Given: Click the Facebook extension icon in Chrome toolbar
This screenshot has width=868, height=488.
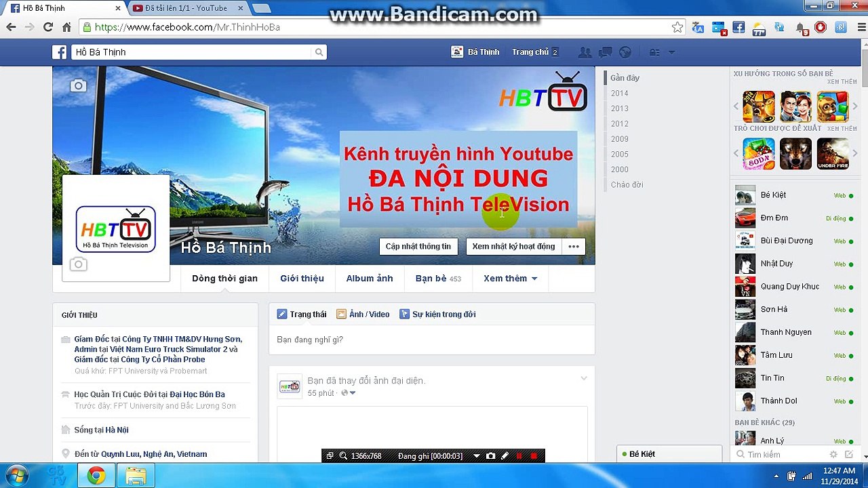Looking at the screenshot, I should (x=739, y=28).
